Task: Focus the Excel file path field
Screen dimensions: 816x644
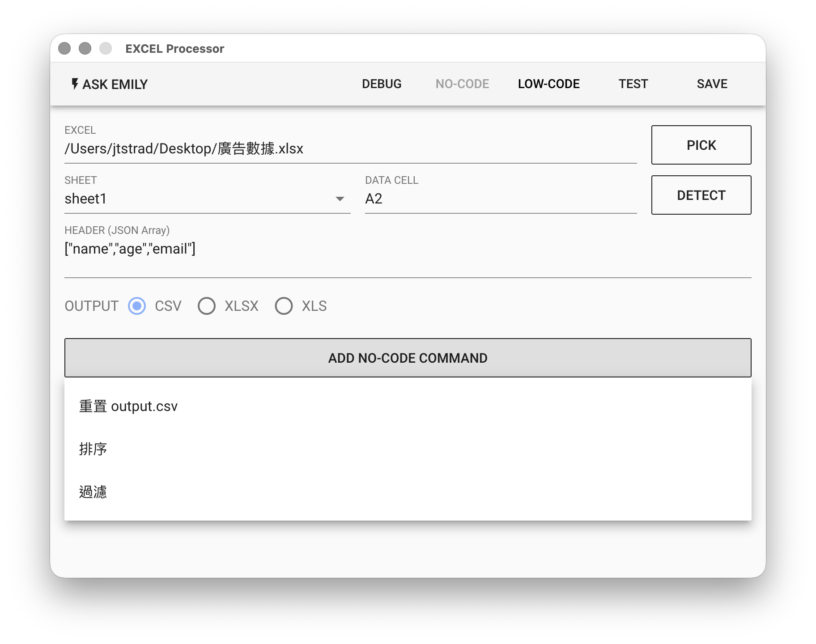Action: point(350,148)
